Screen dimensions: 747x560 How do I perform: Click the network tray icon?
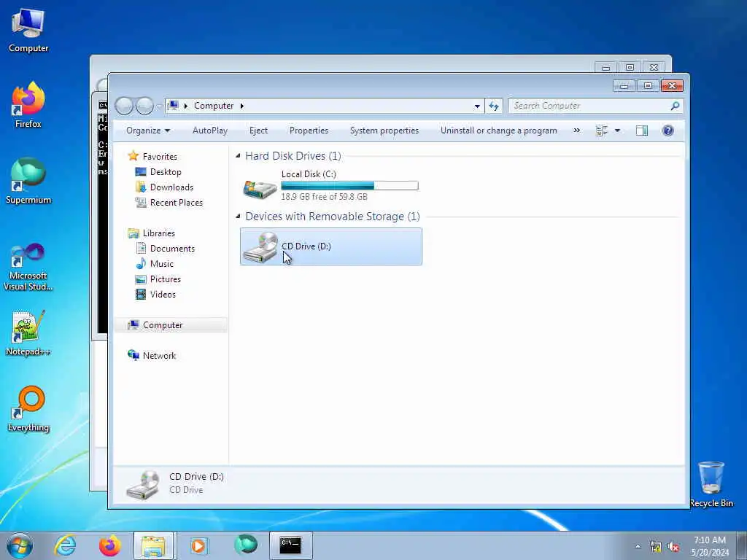(x=656, y=547)
